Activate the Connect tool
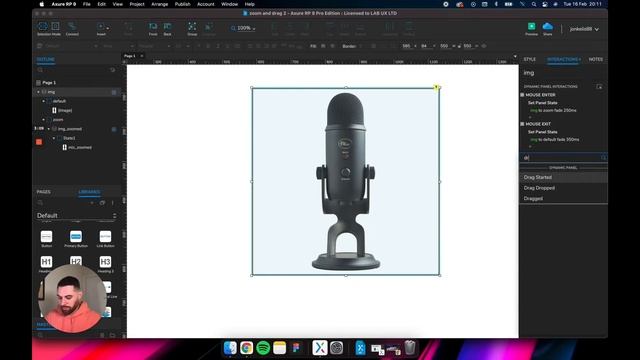This screenshot has height=360, width=640. tap(72, 29)
